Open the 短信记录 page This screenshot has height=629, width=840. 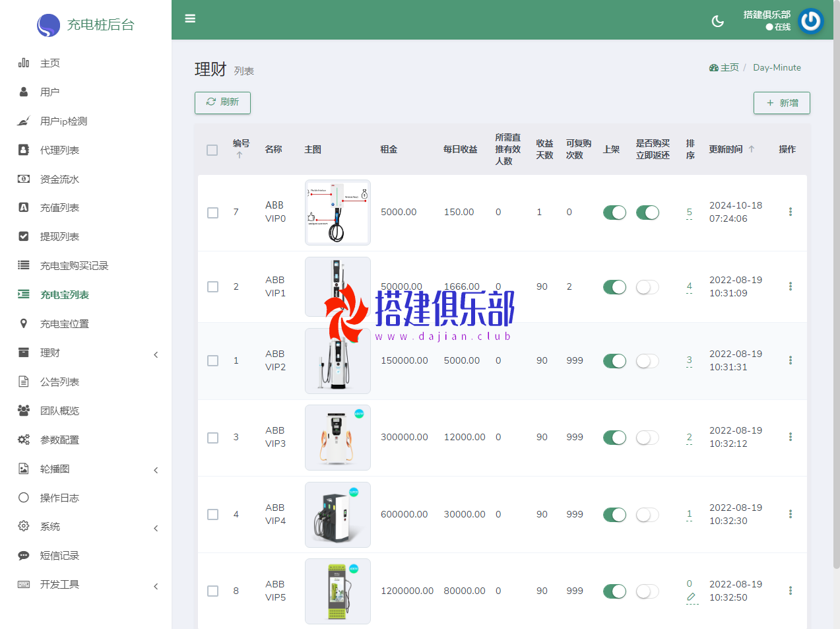[59, 556]
